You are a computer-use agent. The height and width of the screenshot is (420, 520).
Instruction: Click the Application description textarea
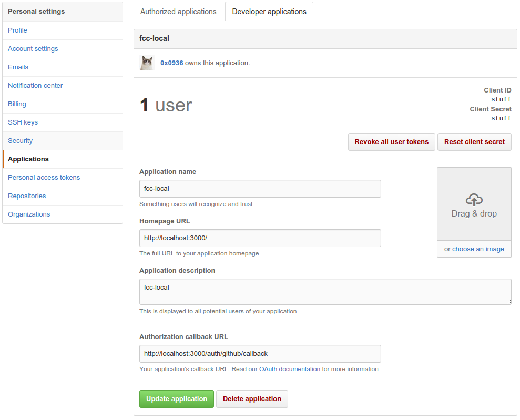325,292
